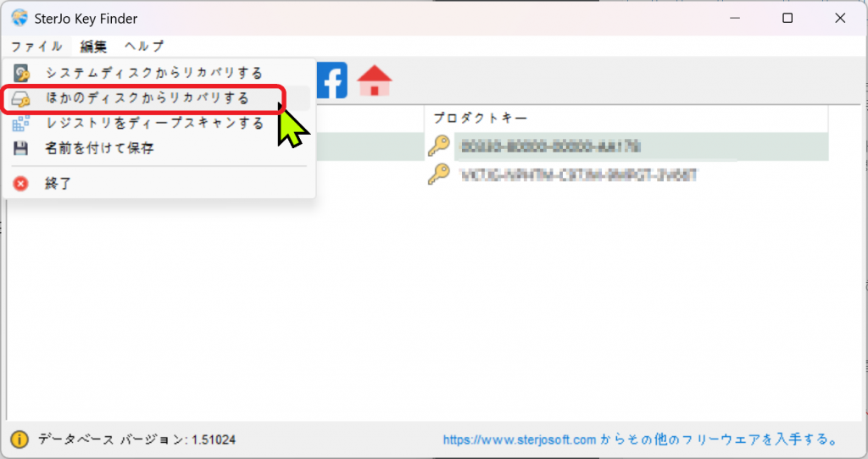The height and width of the screenshot is (459, 868).
Task: Select the second blurred product key row
Action: 578,175
